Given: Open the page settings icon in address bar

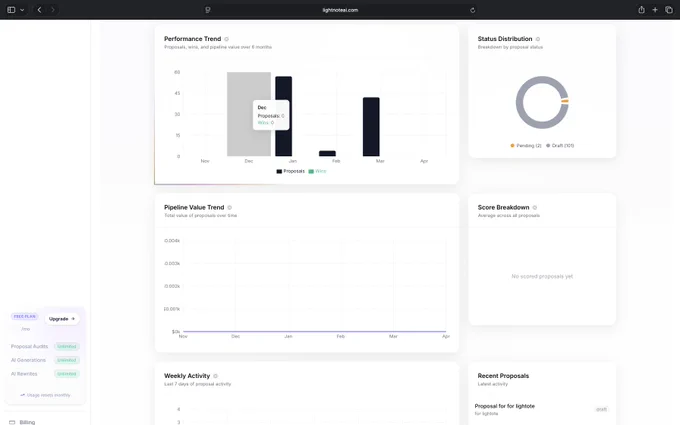Looking at the screenshot, I should pos(208,10).
